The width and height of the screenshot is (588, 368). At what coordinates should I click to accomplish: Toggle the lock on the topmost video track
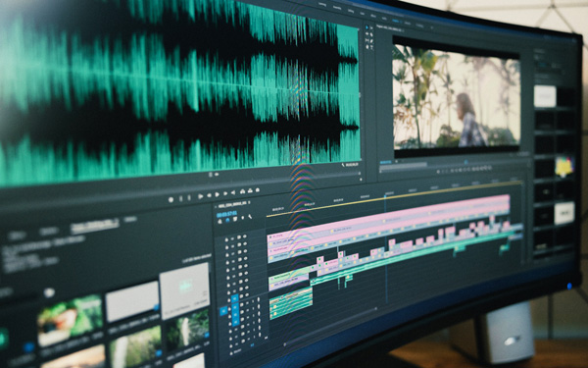[x=227, y=238]
